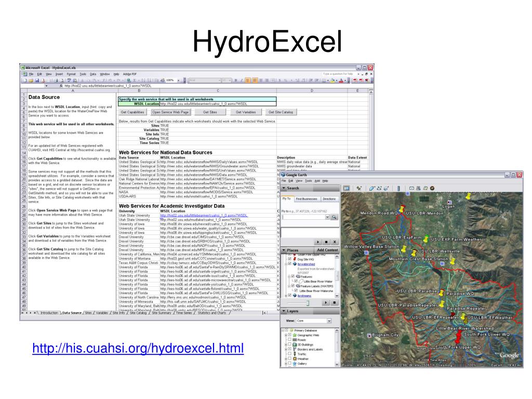This screenshot has height=399, width=532.
Task: Click the yellow pushpin at USU EXP Farm Weather
Action: pyautogui.click(x=426, y=238)
